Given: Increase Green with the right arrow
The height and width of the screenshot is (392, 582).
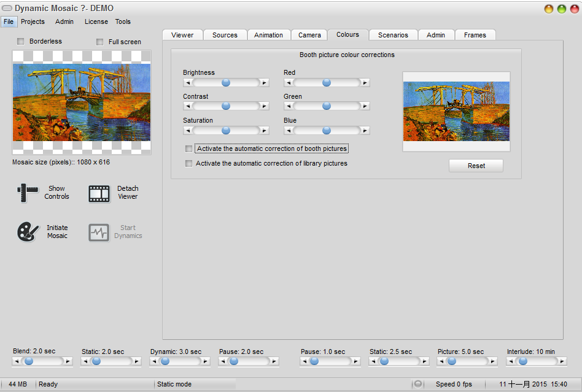Looking at the screenshot, I should coord(365,106).
